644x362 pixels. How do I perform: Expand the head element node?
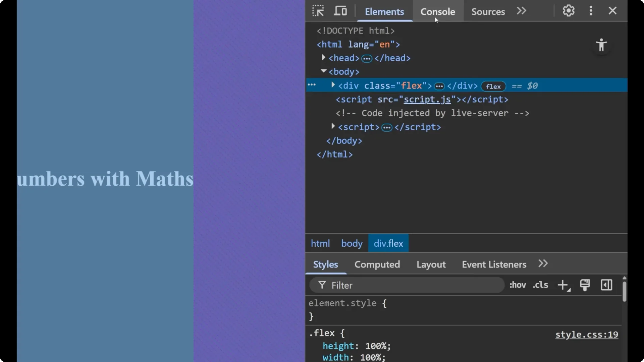323,57
